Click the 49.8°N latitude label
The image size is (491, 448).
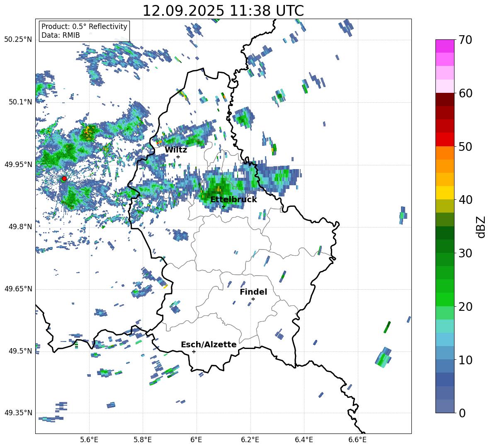pyautogui.click(x=20, y=227)
